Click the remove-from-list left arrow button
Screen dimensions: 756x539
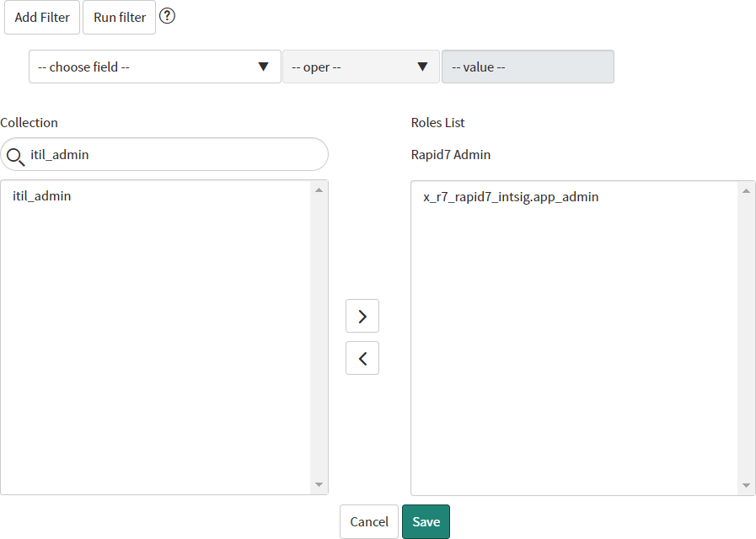click(x=362, y=358)
